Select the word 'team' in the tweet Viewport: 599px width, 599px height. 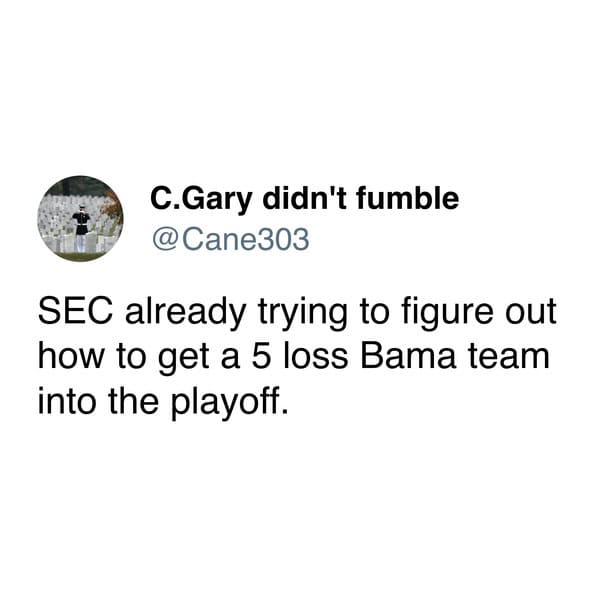[509, 356]
